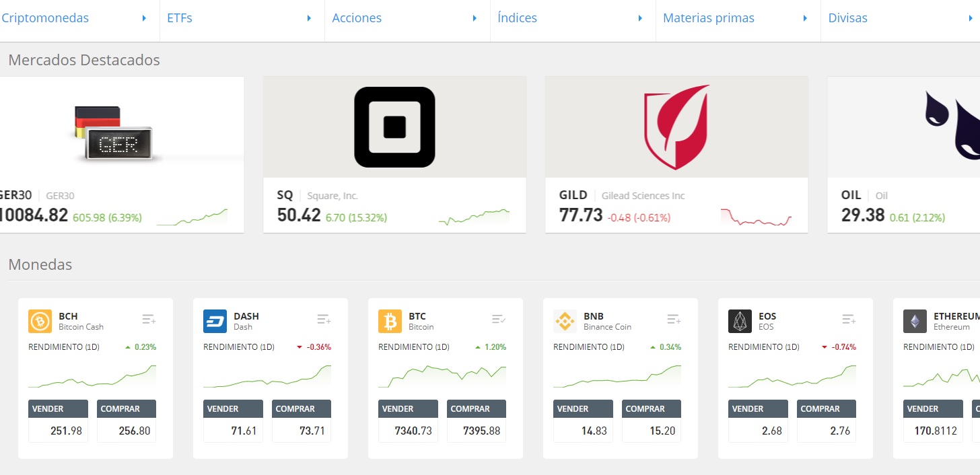Add EOS to watchlist icon

click(849, 319)
